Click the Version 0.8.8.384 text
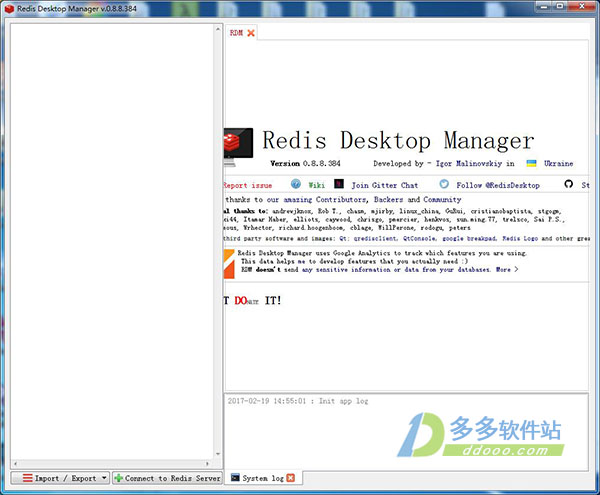This screenshot has width=600, height=495. (305, 163)
